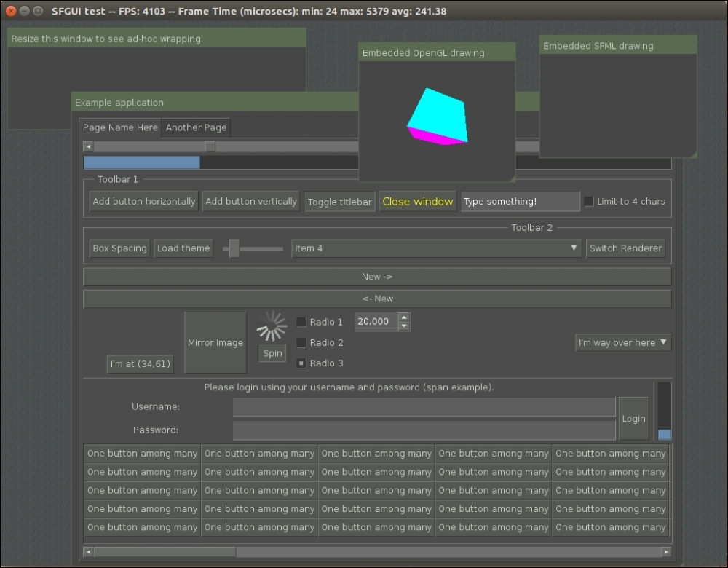
Task: Click the "Switch Renderer" button
Action: [625, 248]
